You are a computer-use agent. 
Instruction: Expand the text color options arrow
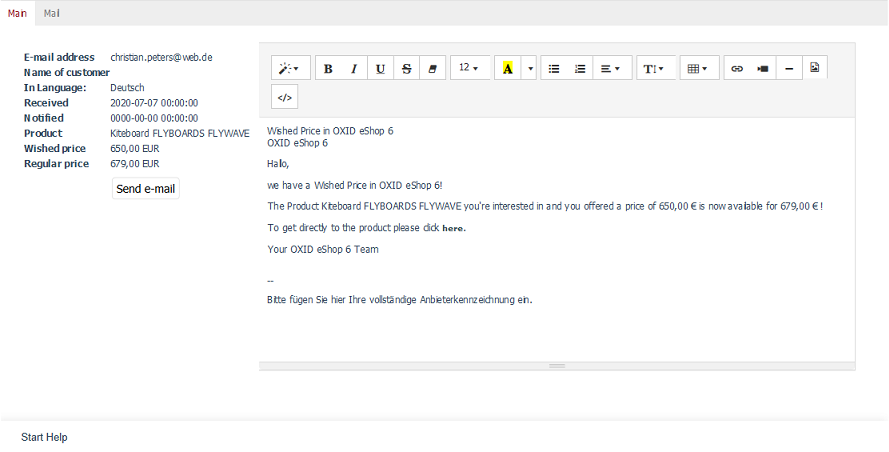pyautogui.click(x=530, y=68)
